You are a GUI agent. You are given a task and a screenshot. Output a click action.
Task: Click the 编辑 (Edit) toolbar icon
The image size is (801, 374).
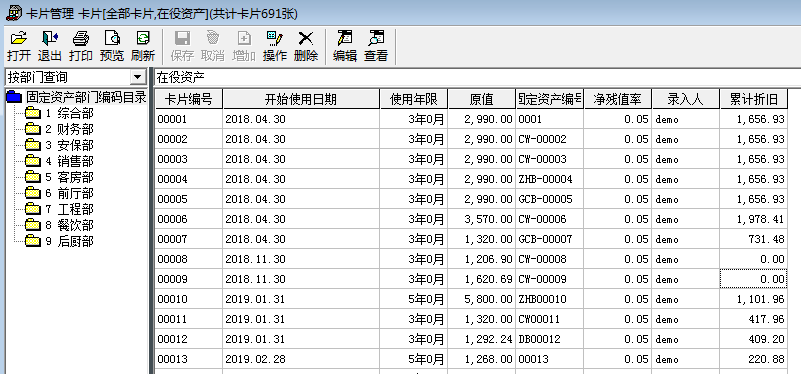point(345,46)
